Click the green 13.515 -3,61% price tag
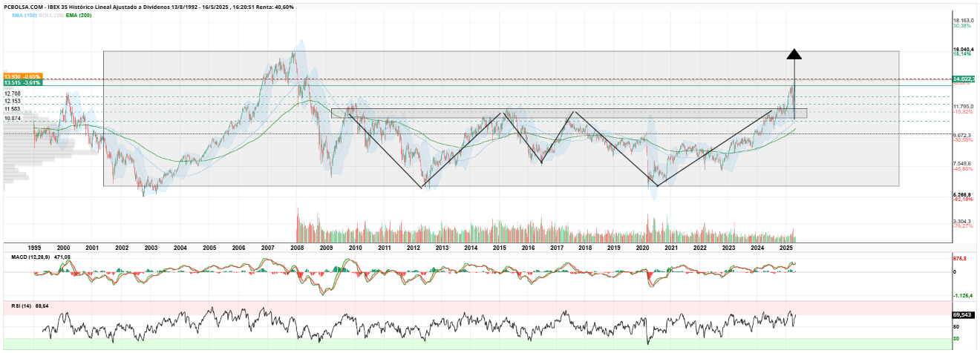This screenshot has width=980, height=353. tap(24, 83)
